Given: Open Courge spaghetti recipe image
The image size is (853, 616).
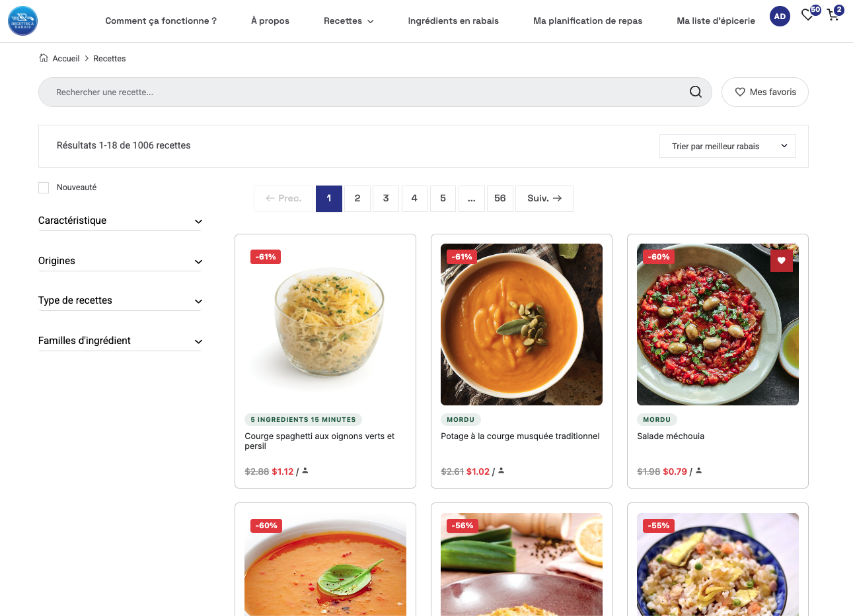Looking at the screenshot, I should coord(325,324).
